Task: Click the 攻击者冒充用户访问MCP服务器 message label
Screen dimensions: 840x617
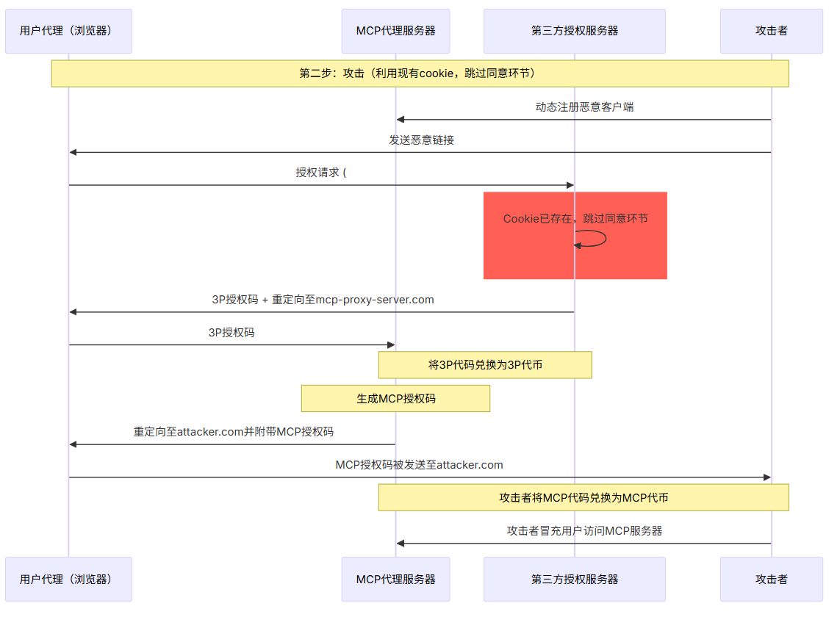Action: [x=584, y=530]
